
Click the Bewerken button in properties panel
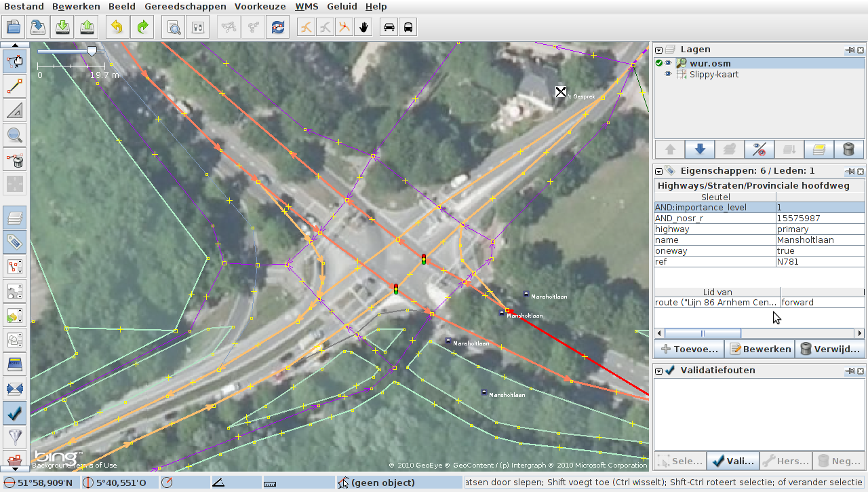click(759, 349)
